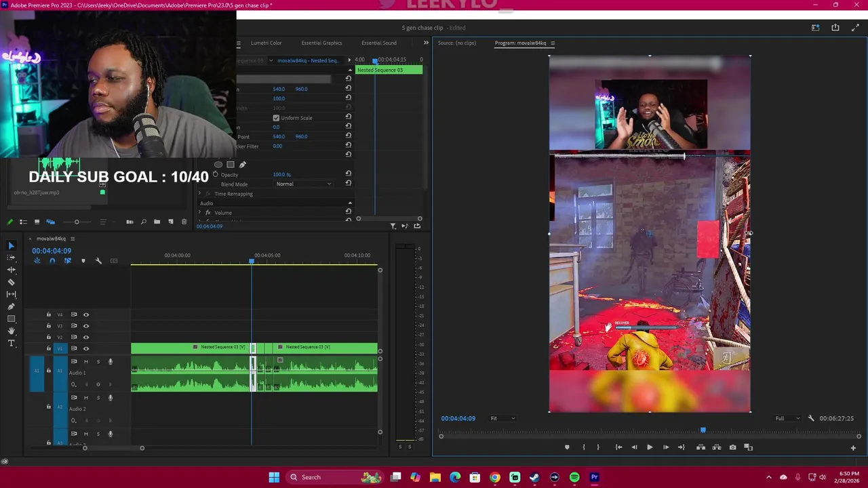Click the Filter Properties funnel icon
This screenshot has height=488, width=868.
(393, 226)
